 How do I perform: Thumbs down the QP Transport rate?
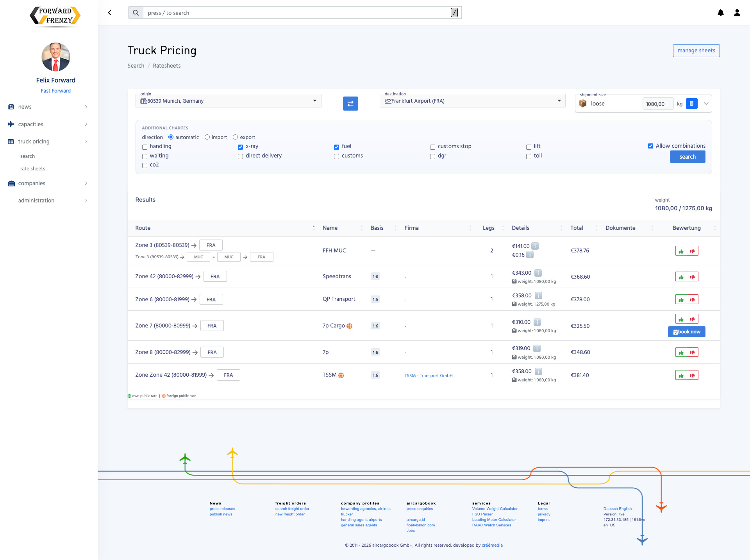(x=692, y=300)
